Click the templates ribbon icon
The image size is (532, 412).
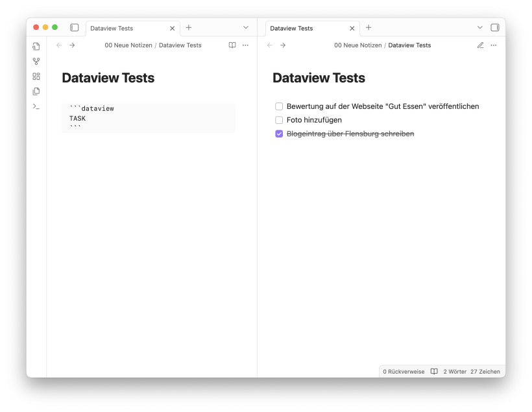(x=36, y=91)
